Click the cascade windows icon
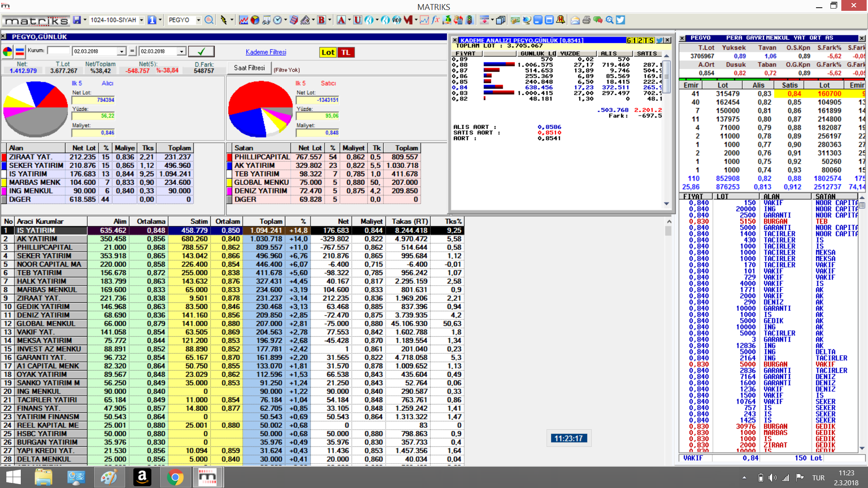The width and height of the screenshot is (868, 488). coord(500,20)
